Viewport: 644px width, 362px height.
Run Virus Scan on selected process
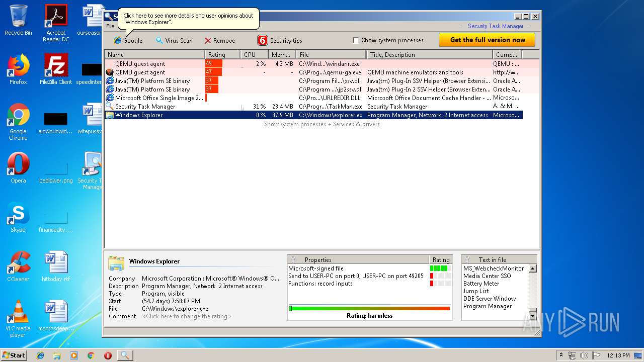174,40
